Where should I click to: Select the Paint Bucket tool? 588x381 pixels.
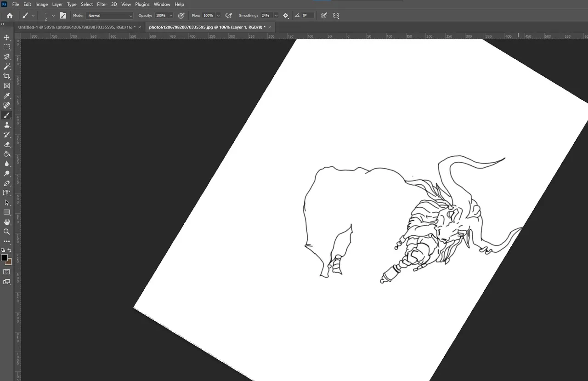[x=6, y=154]
